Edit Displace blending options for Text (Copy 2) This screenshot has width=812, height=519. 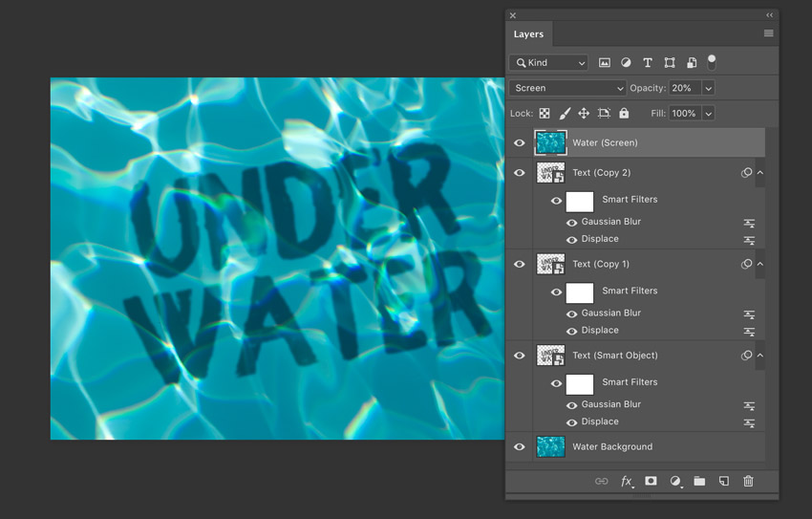749,240
